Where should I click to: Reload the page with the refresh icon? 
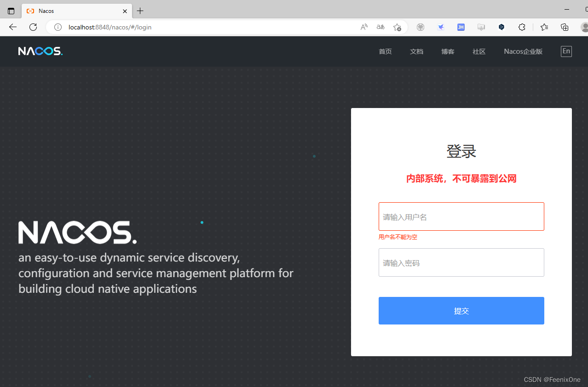(x=33, y=27)
